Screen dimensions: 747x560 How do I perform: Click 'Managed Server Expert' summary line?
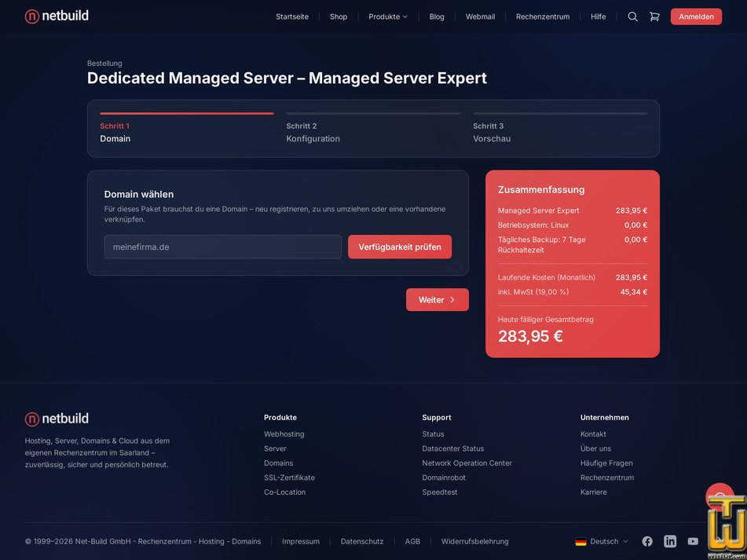coord(572,210)
